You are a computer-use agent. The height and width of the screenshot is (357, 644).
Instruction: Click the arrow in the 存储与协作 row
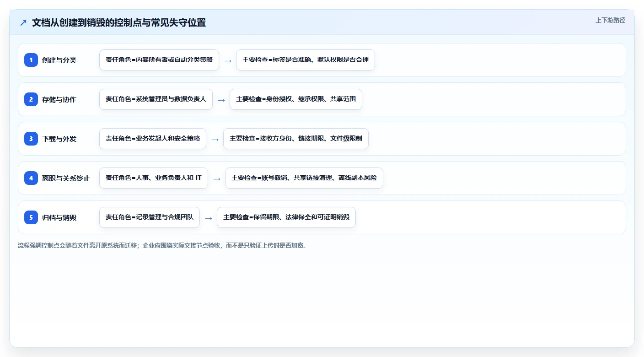tap(221, 100)
